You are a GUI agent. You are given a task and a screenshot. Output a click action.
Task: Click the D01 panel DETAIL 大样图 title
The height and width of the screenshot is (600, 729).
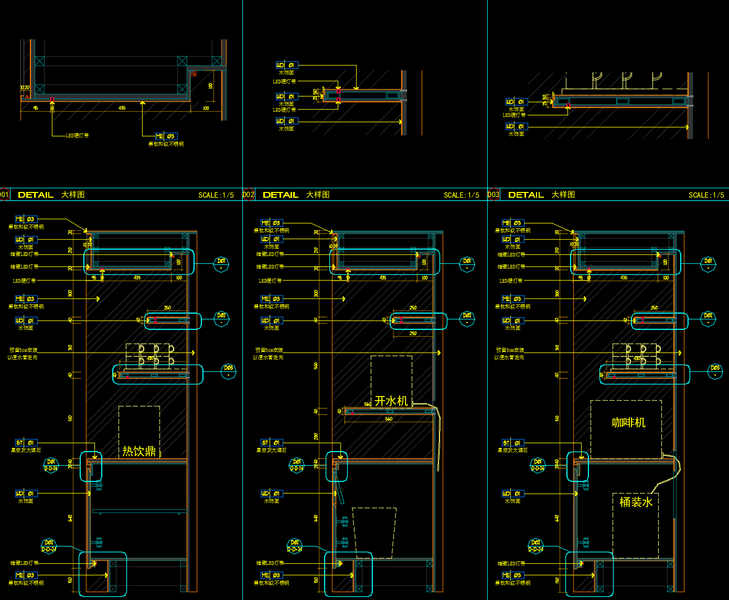click(51, 195)
